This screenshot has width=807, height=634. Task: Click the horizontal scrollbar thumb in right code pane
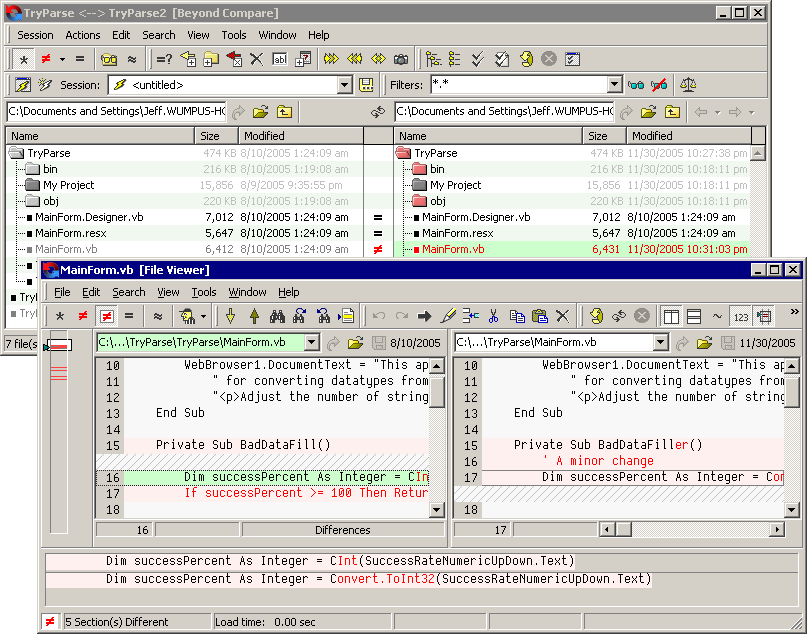click(x=624, y=530)
